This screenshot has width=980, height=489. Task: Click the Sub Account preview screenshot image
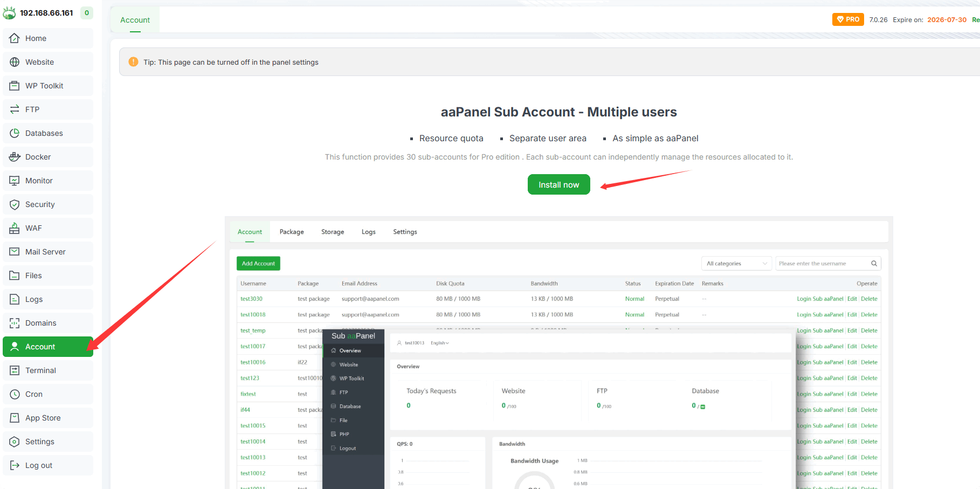tap(559, 353)
